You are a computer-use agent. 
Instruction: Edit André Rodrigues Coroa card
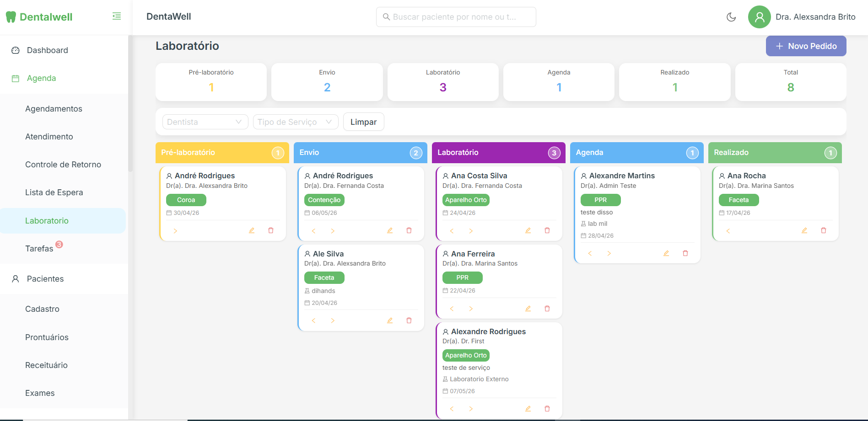(252, 230)
